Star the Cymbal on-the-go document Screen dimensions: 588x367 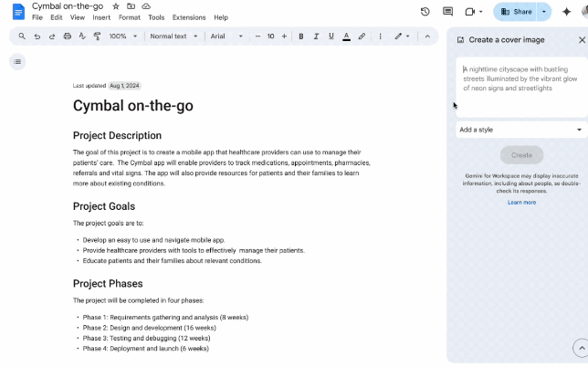pos(116,6)
